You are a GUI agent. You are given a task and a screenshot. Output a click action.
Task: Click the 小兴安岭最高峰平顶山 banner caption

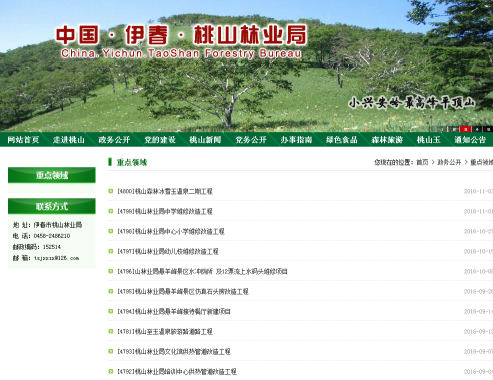click(x=411, y=103)
